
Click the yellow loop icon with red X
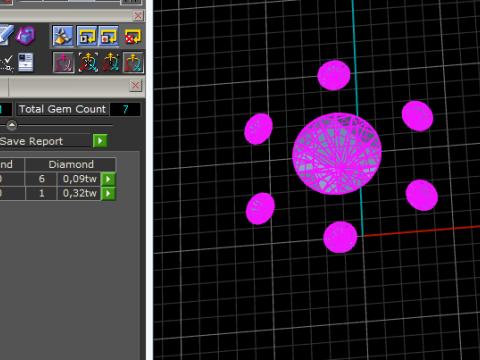(133, 36)
